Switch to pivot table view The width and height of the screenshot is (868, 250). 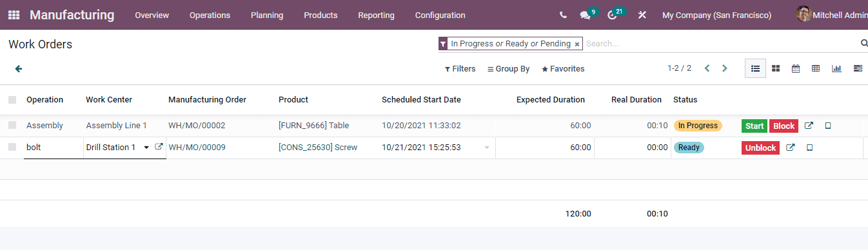(816, 68)
